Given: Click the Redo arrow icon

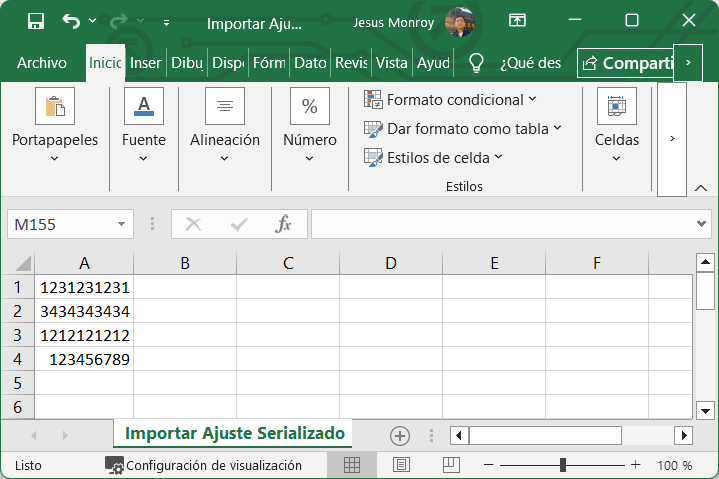Looking at the screenshot, I should (x=119, y=21).
